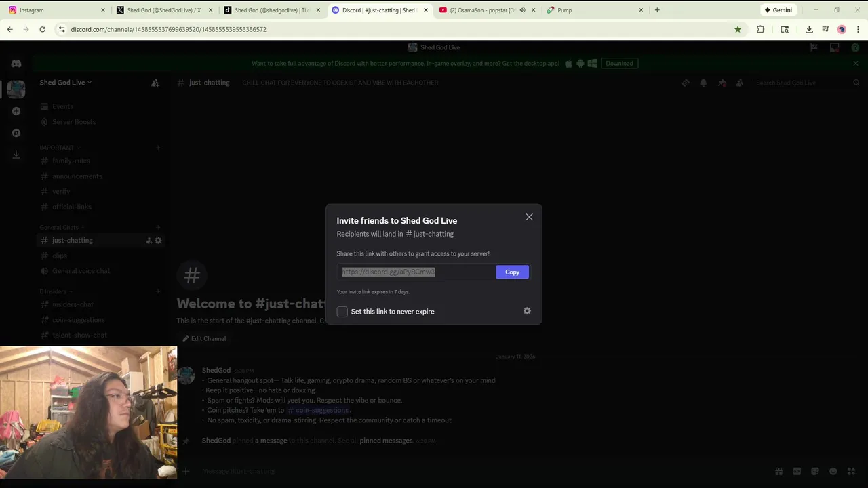Open invite link settings gear in dialog
Screen dimensions: 868x488
527,311
